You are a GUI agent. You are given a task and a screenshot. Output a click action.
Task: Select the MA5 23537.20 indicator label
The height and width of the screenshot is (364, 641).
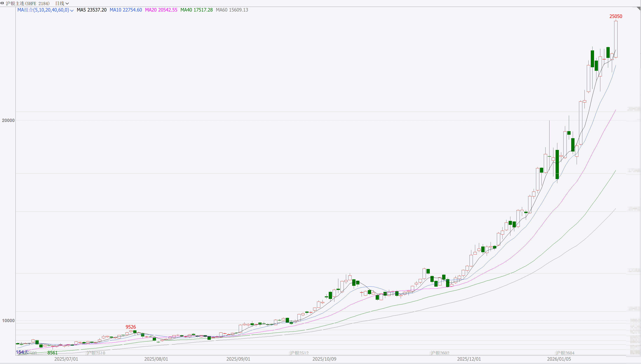[92, 10]
